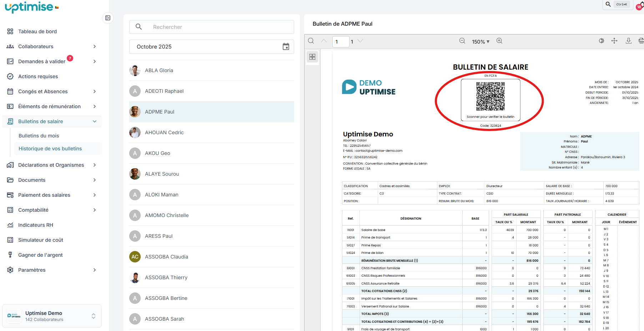
Task: Switch the PDF viewer theme
Action: 602,41
